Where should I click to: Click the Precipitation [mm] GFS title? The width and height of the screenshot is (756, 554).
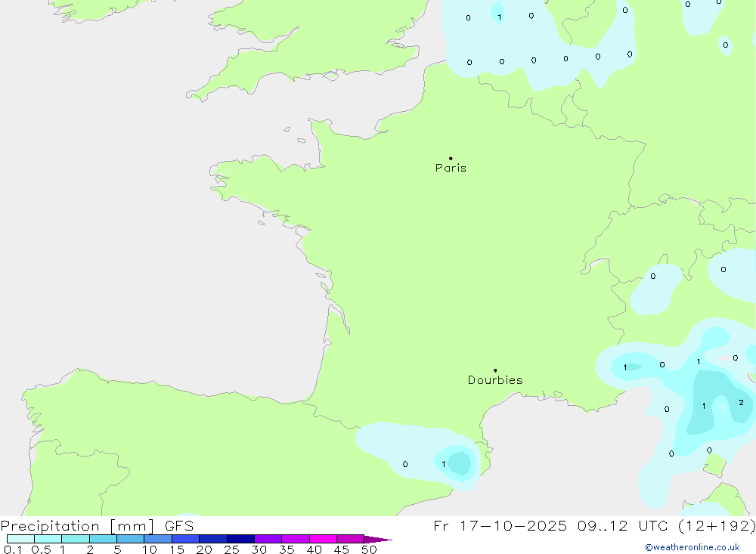pyautogui.click(x=97, y=526)
